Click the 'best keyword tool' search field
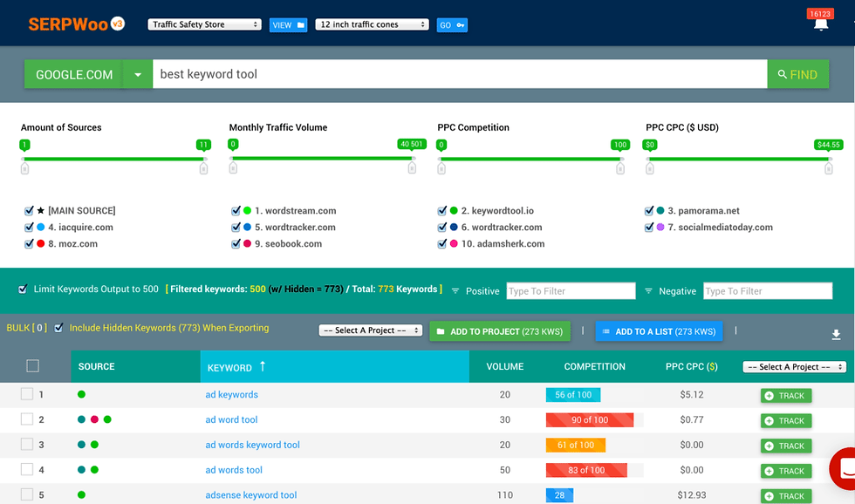Screen dimensions: 855x504 [x=460, y=74]
